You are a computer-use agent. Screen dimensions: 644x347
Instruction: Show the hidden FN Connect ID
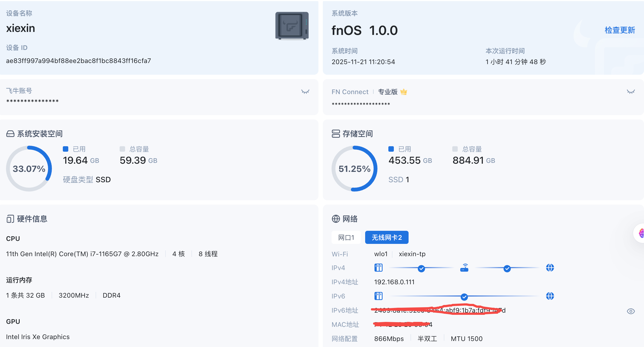[x=631, y=92]
